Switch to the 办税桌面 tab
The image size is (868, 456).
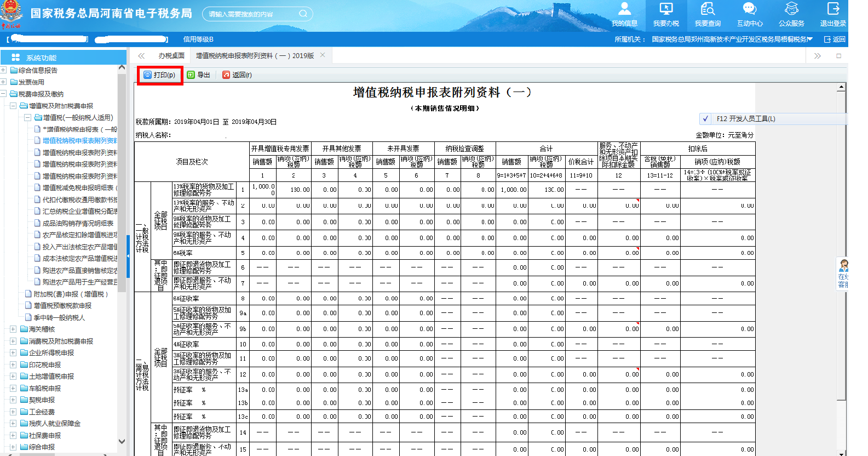point(171,56)
